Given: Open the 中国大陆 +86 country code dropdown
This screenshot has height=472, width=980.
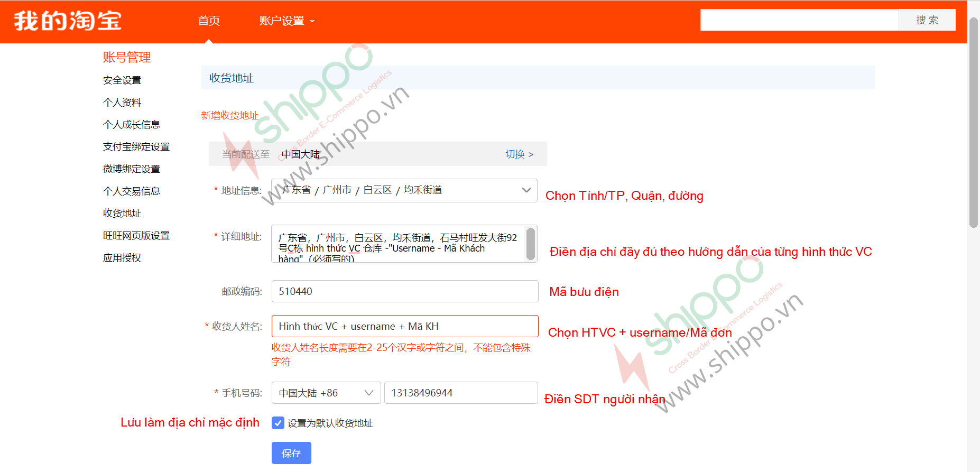Looking at the screenshot, I should coord(326,393).
